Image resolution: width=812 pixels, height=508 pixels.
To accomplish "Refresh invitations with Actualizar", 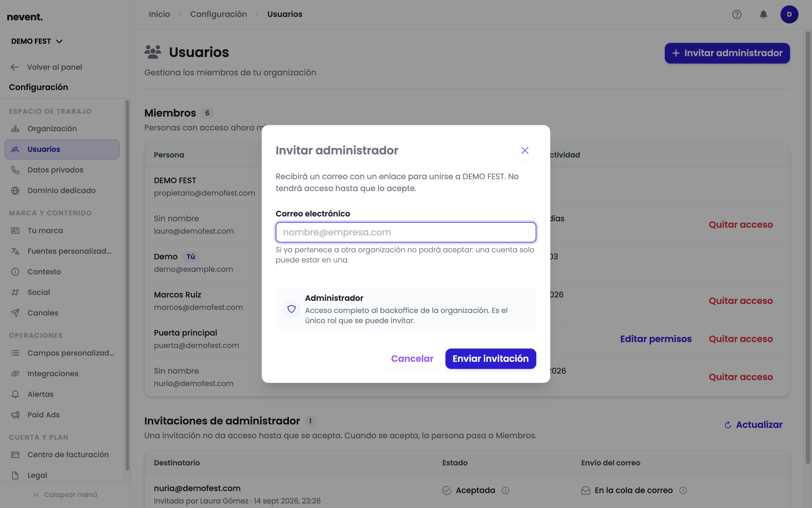I will click(753, 425).
